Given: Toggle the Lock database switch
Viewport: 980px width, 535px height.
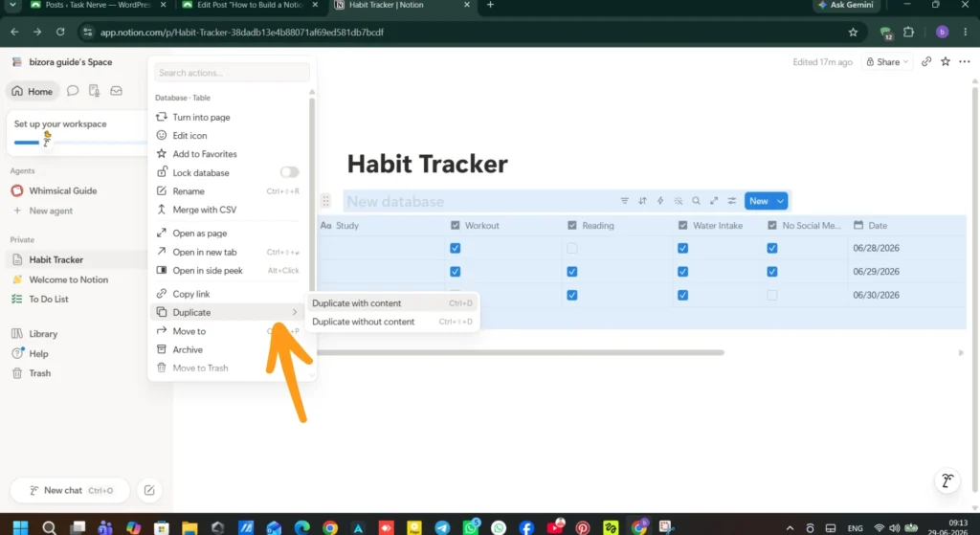Looking at the screenshot, I should 289,172.
